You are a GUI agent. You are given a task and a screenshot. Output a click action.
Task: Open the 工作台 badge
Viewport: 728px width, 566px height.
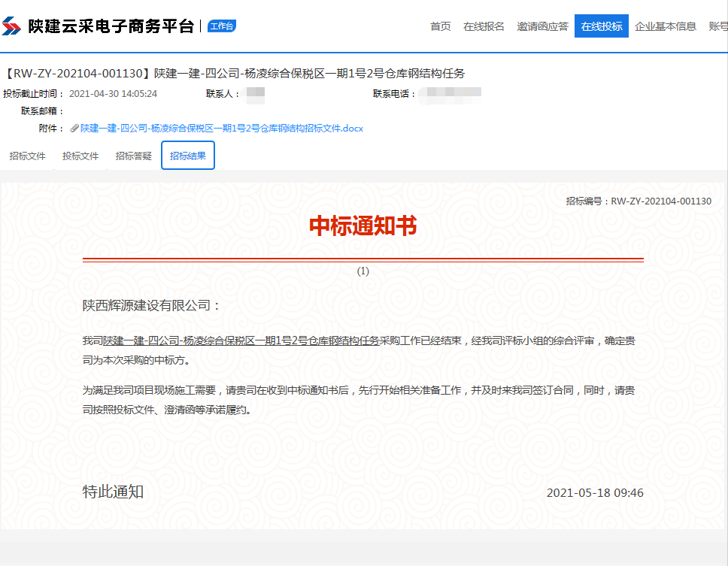pos(221,26)
